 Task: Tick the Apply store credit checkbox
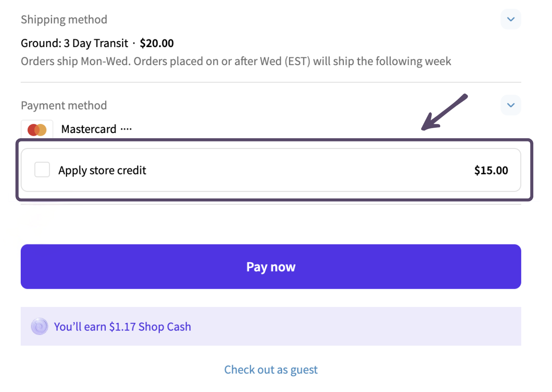tap(42, 170)
